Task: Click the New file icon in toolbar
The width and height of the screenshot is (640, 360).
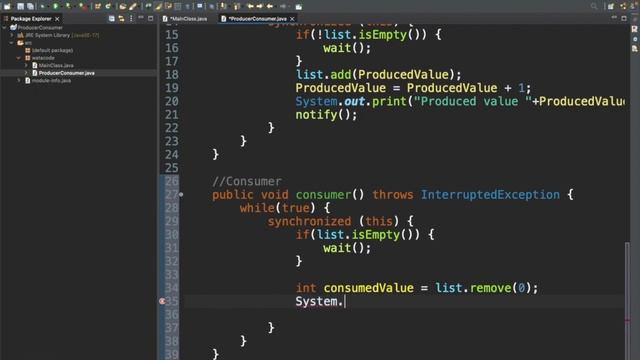Action: (7, 6)
